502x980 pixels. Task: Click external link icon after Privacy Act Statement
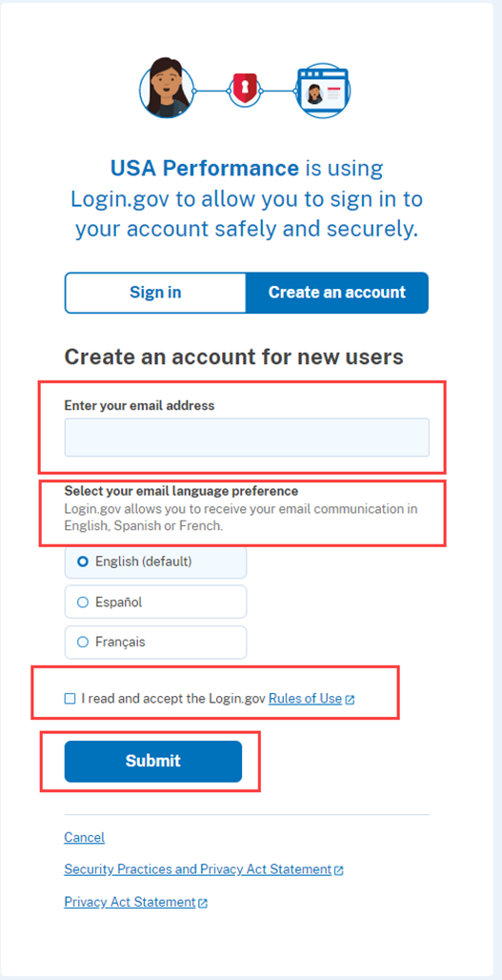click(x=203, y=903)
